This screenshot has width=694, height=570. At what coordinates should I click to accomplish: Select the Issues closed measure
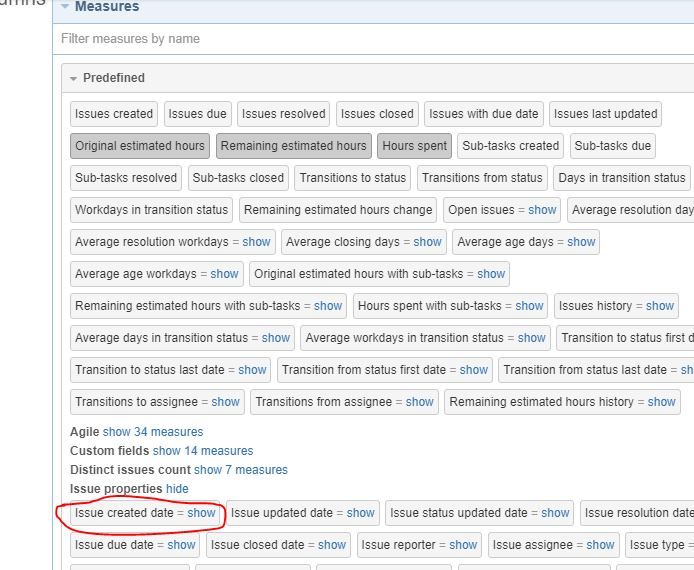click(377, 114)
